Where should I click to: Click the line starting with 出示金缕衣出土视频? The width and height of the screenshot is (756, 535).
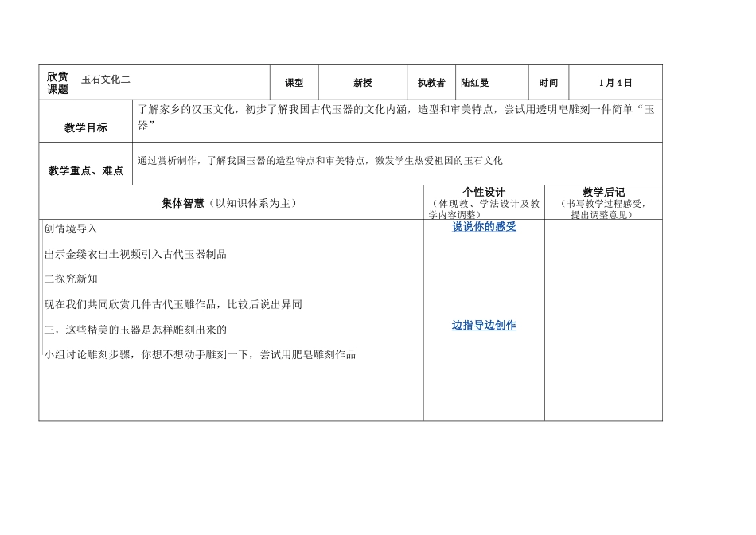(x=136, y=254)
